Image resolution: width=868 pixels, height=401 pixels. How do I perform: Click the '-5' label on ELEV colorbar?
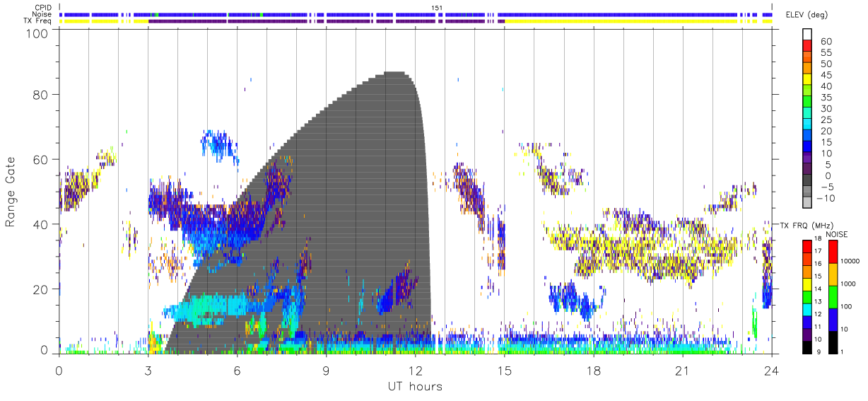[x=826, y=187]
